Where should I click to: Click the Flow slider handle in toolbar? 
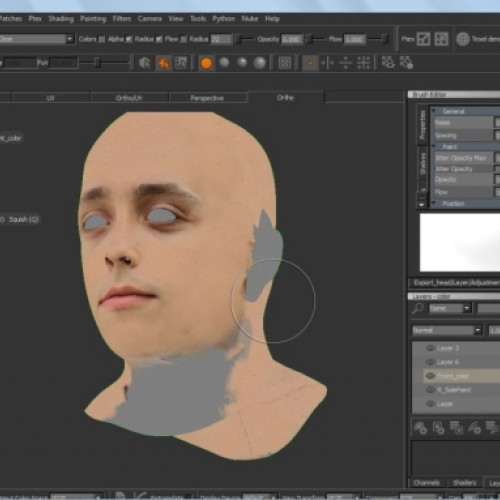(x=385, y=39)
